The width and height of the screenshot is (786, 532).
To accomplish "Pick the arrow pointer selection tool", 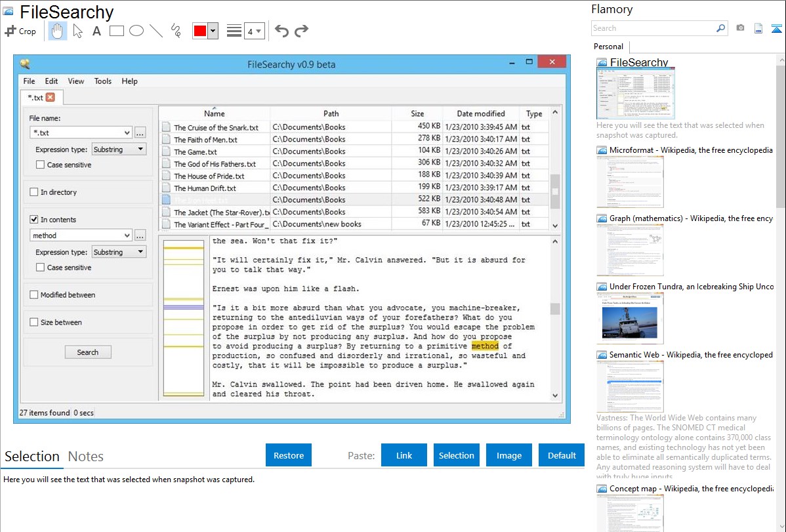I will (x=77, y=31).
